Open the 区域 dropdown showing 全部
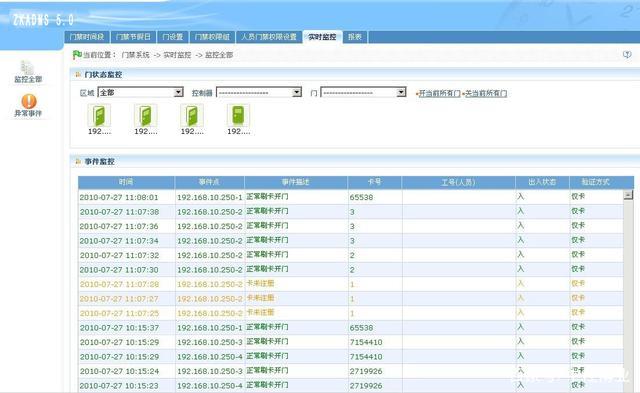Image resolution: width=640 pixels, height=393 pixels. pyautogui.click(x=140, y=92)
